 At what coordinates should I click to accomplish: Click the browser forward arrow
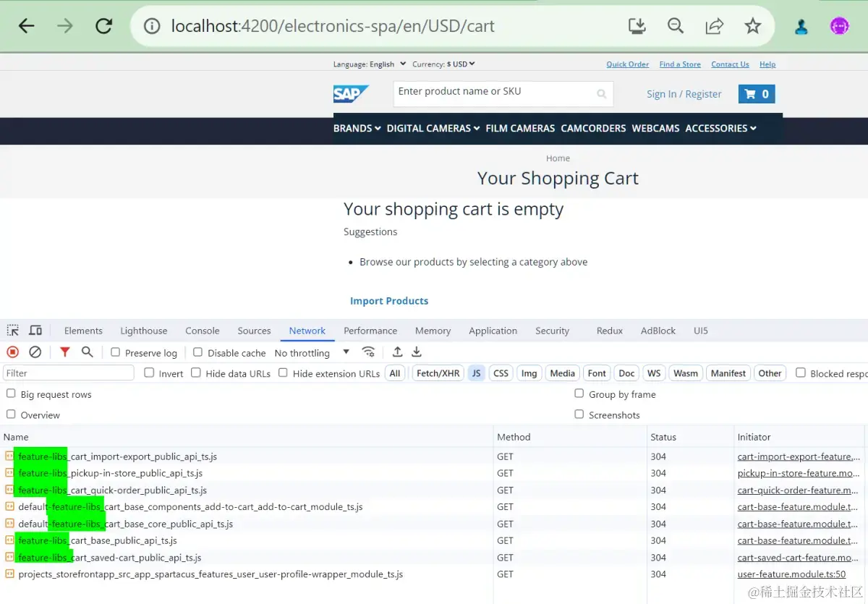65,26
